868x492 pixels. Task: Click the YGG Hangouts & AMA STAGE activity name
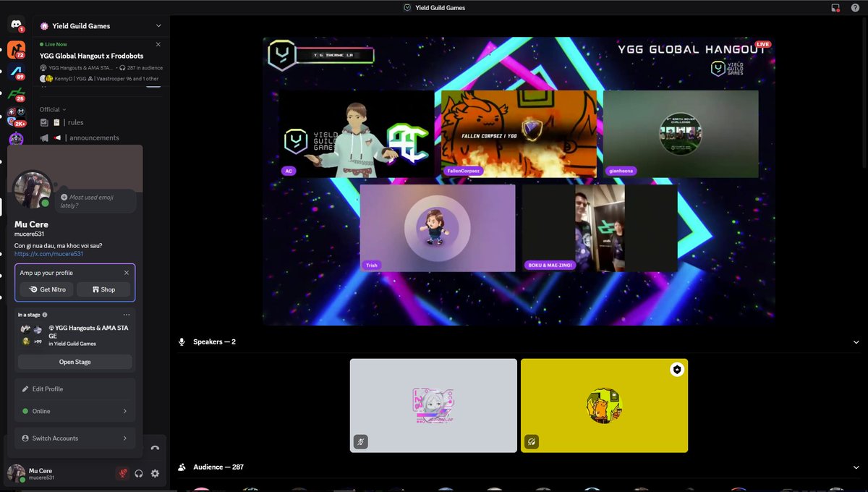tap(87, 332)
